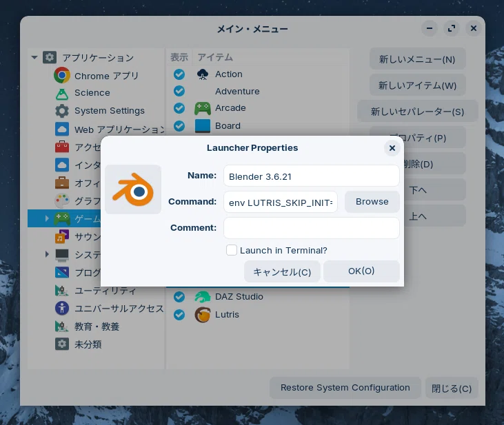Click the キャンセル(C) button

tap(282, 271)
